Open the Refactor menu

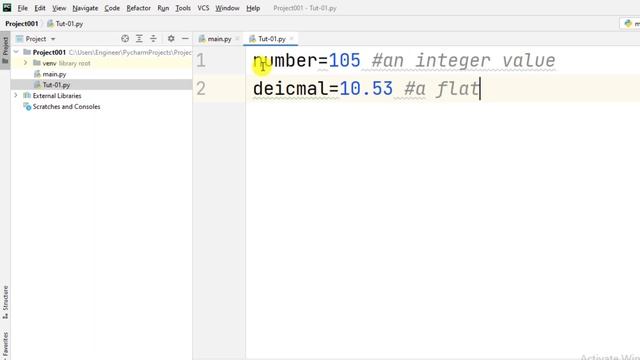tap(138, 8)
